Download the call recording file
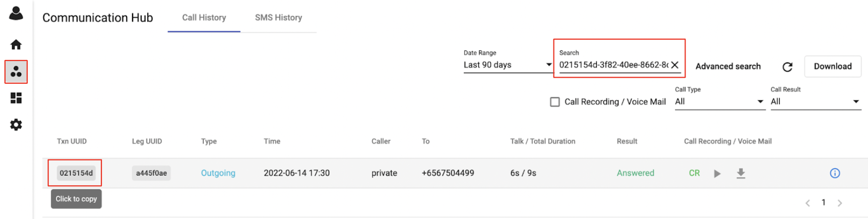Viewport: 868px width, 219px height. (x=740, y=174)
